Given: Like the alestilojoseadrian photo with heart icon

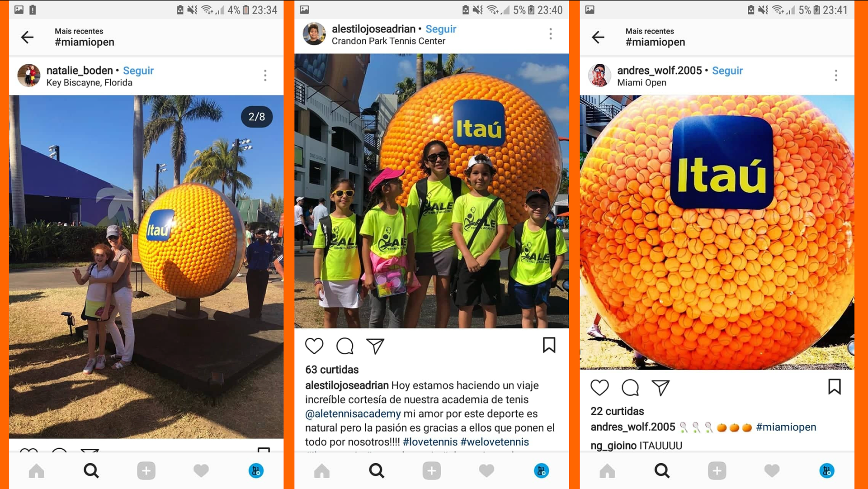Looking at the screenshot, I should click(314, 346).
